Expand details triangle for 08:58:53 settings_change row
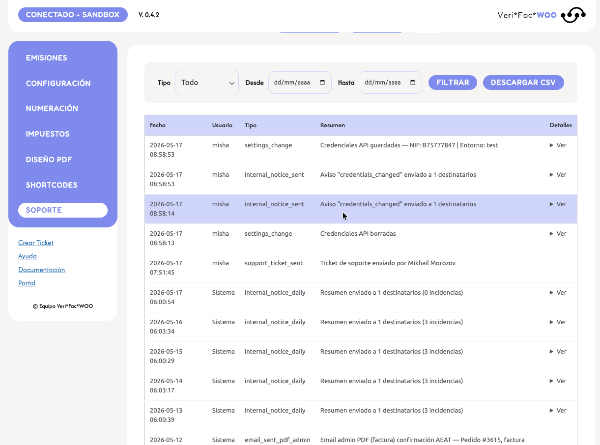600x445 pixels. (551, 145)
